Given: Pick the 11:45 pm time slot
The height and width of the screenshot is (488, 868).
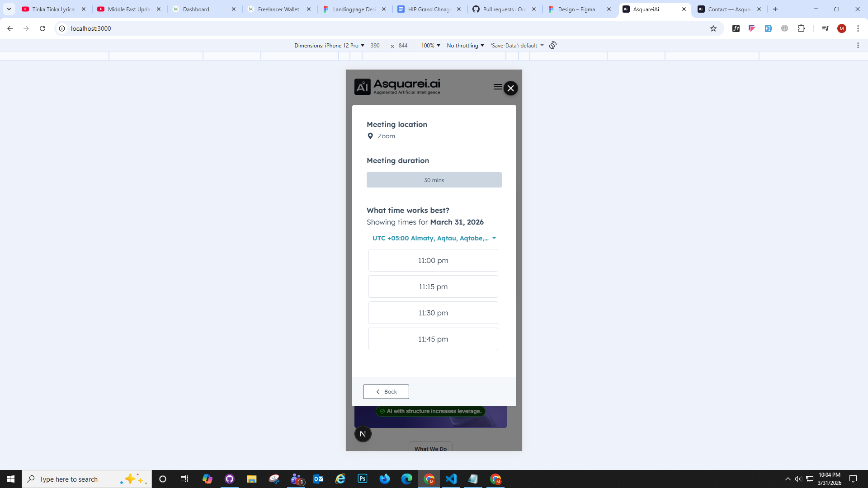Looking at the screenshot, I should (433, 339).
